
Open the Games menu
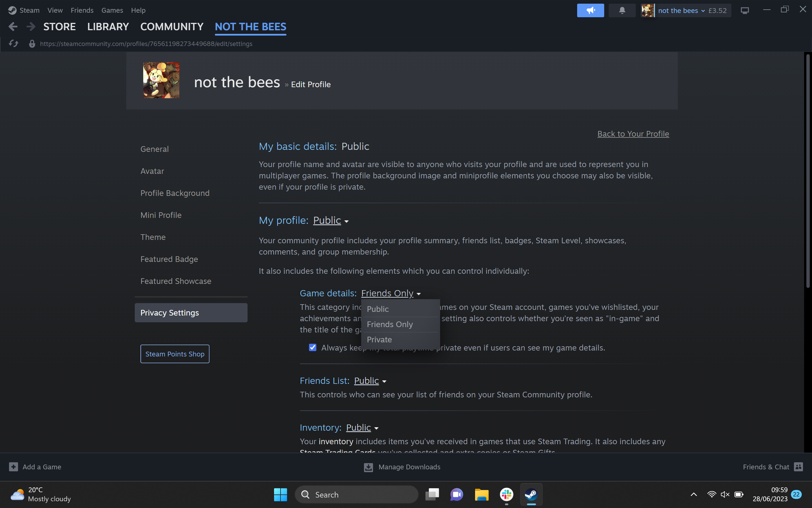pyautogui.click(x=112, y=10)
